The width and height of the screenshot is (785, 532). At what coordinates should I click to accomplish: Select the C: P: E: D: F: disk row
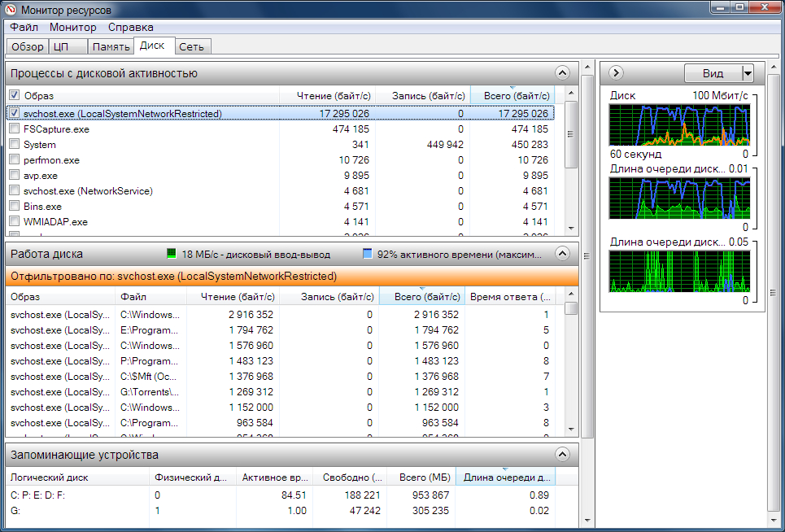[x=281, y=495]
